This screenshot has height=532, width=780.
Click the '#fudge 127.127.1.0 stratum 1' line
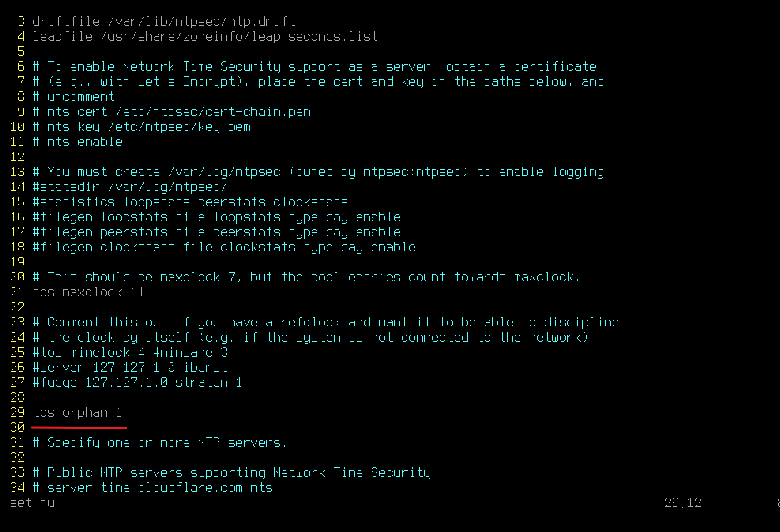pyautogui.click(x=137, y=382)
